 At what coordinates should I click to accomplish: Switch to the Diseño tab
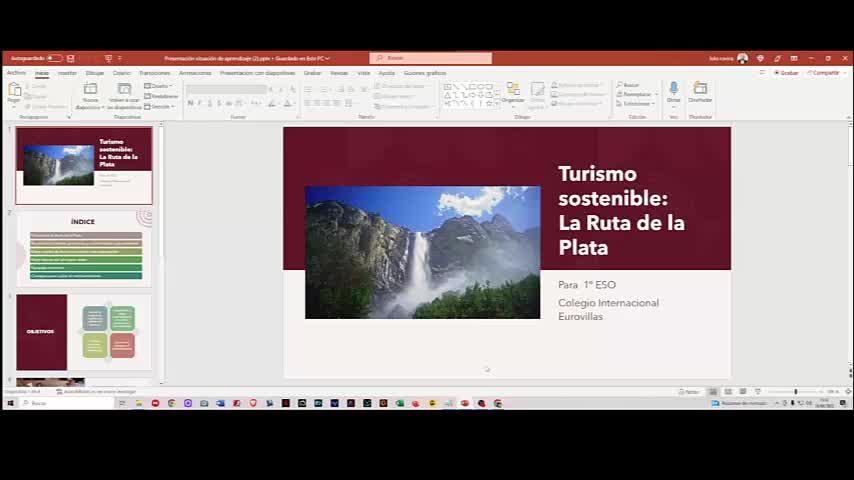(x=121, y=73)
